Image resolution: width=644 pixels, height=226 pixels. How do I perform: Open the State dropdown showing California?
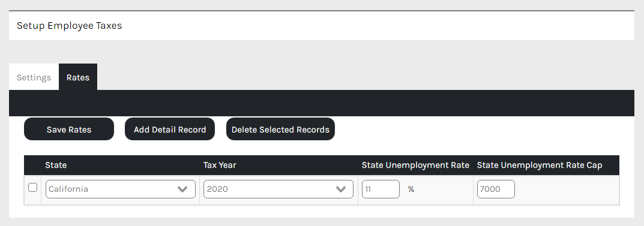121,189
